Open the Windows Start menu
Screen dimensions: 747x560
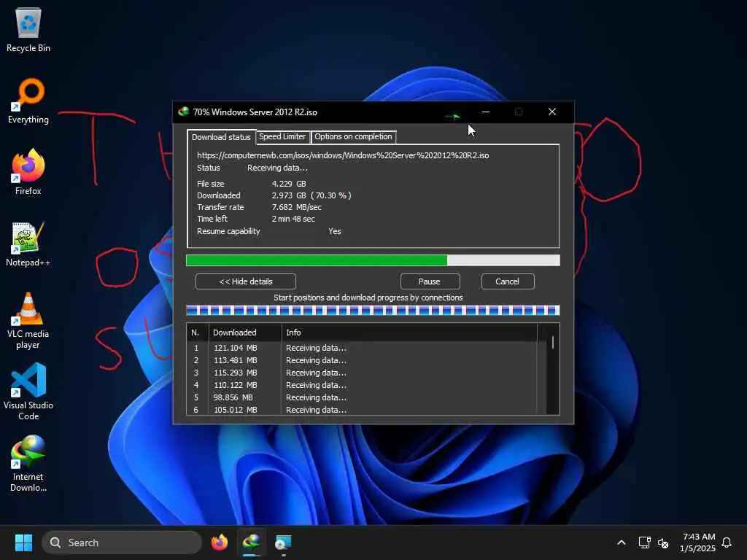tap(23, 542)
